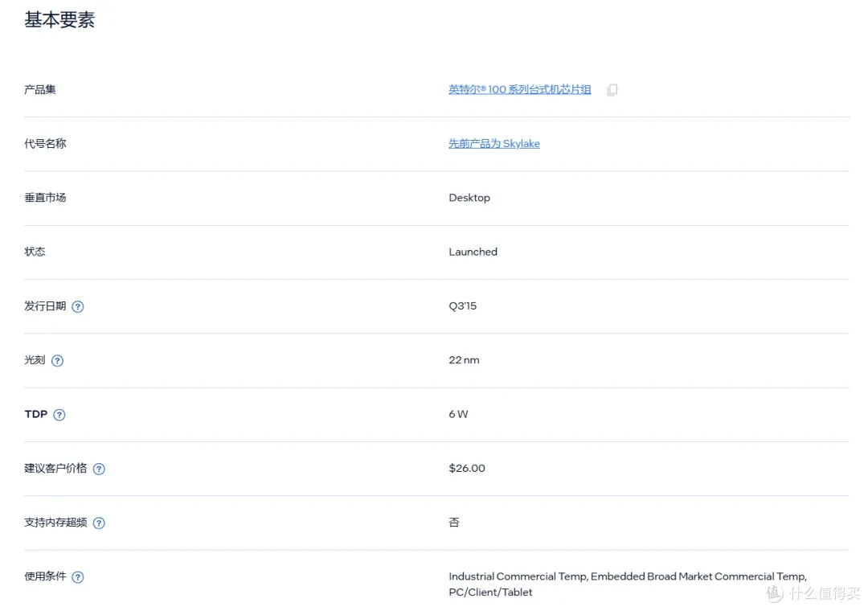Click the 发行日期 label text
Viewport: 868px width, 611px height.
[45, 306]
